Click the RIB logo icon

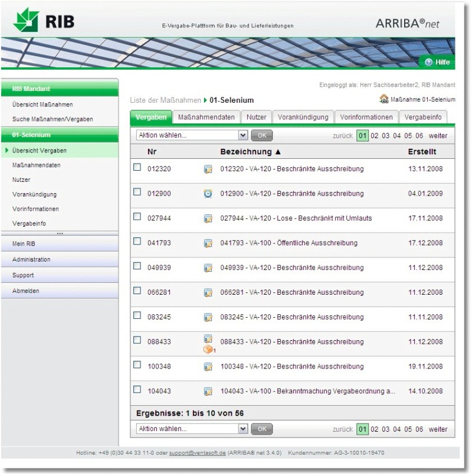pyautogui.click(x=26, y=19)
